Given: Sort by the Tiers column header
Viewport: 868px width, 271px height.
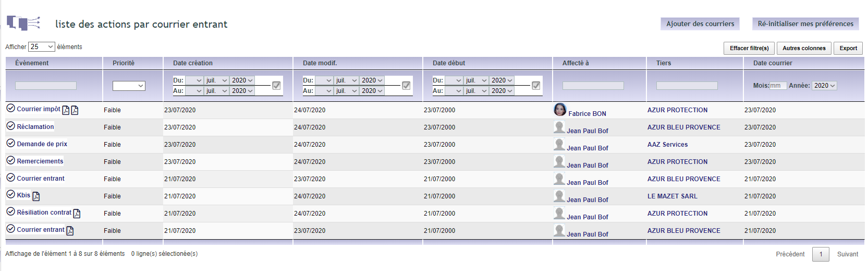Looking at the screenshot, I should (695, 63).
